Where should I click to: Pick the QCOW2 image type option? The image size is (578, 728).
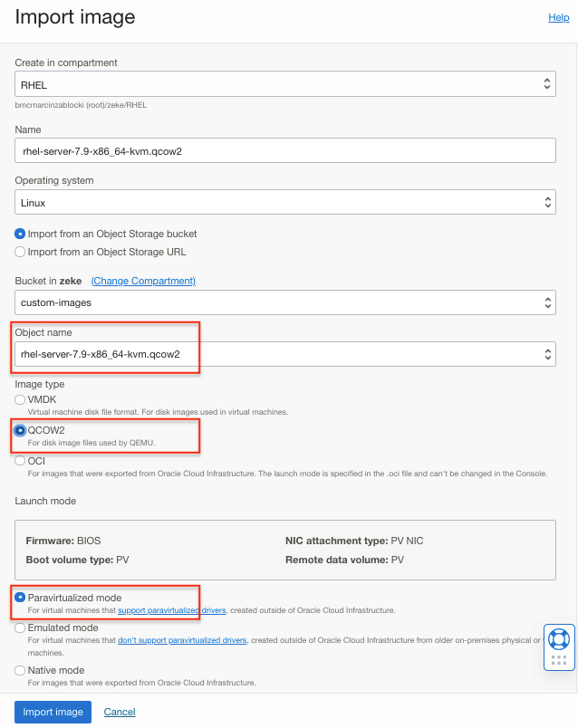click(x=21, y=430)
